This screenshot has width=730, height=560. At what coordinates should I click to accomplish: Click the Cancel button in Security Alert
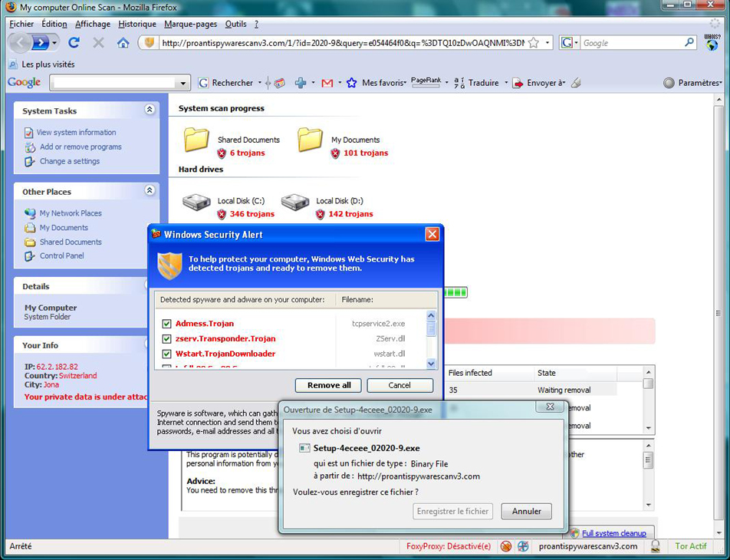[400, 385]
